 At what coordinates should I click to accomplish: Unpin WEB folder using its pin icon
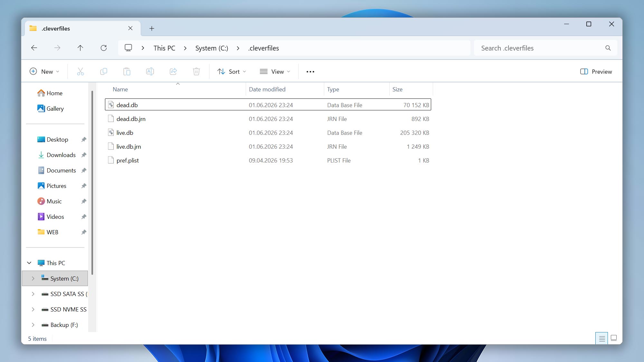pos(84,232)
